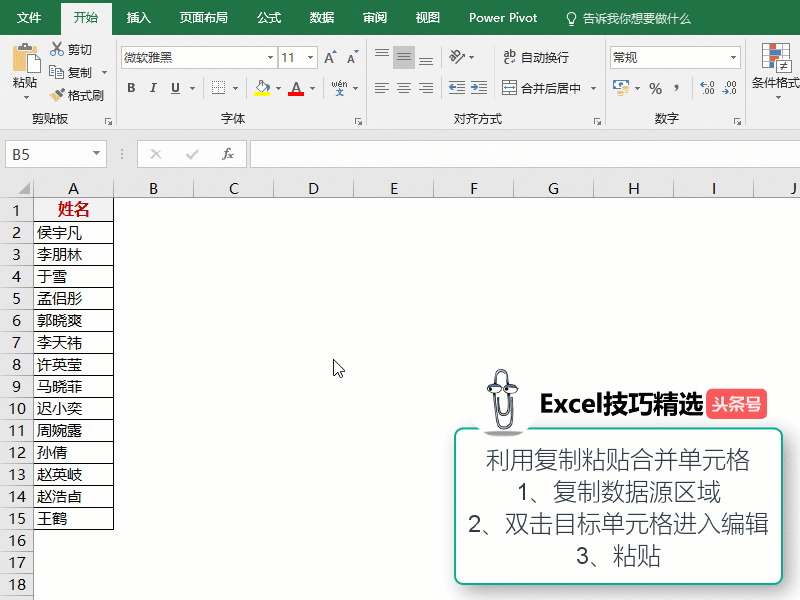Open the font size dropdown
The width and height of the screenshot is (800, 600).
pyautogui.click(x=310, y=57)
